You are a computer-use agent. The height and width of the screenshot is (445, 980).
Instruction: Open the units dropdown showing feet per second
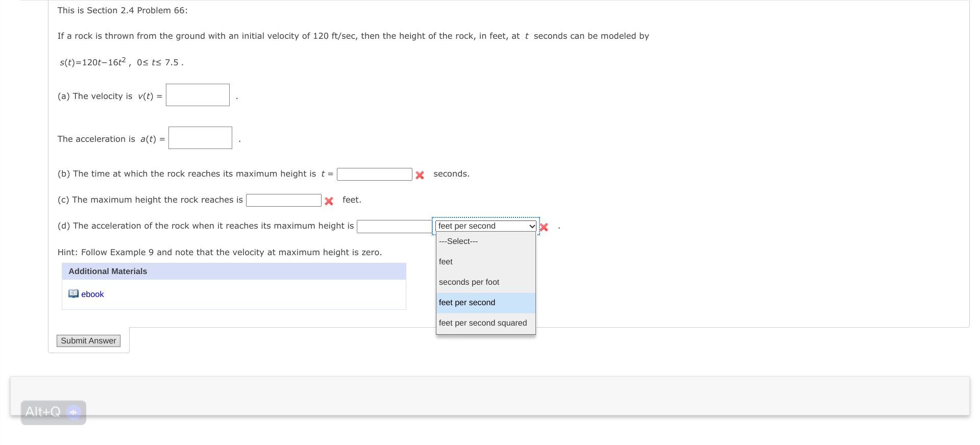tap(486, 226)
